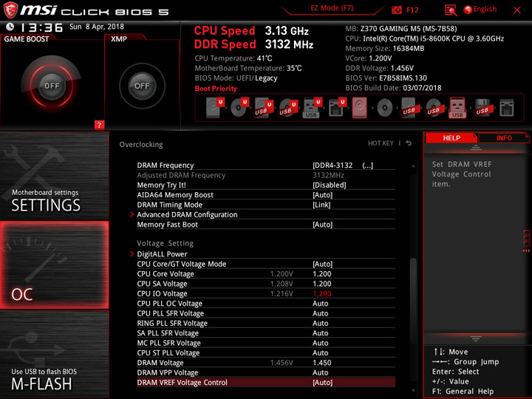Click the legacy network boot icon
532x399 pixels.
point(507,108)
